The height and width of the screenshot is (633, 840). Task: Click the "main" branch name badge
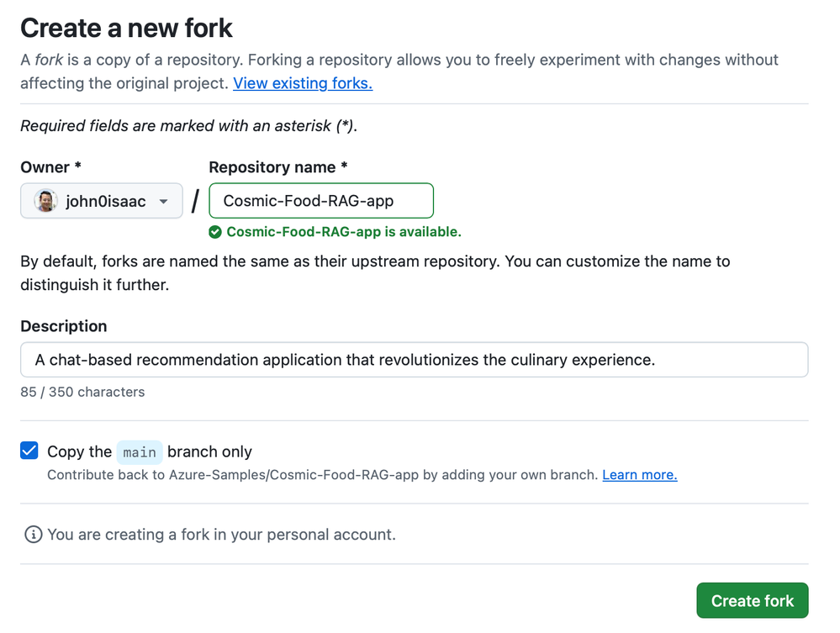click(140, 451)
